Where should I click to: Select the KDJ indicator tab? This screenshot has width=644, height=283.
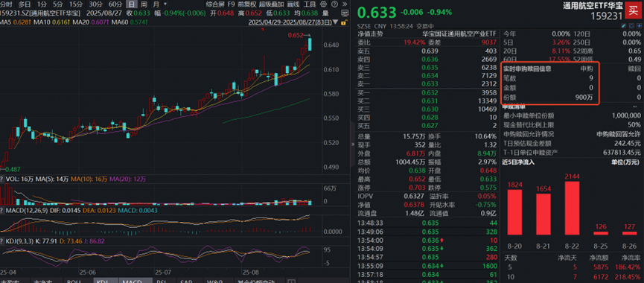106,281
